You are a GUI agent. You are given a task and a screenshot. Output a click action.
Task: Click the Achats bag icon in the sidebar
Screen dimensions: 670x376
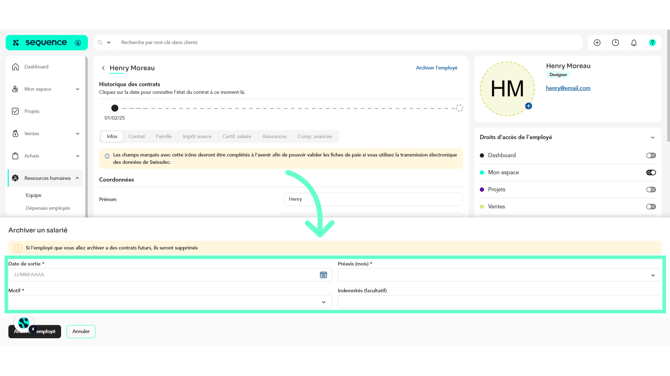pyautogui.click(x=15, y=156)
